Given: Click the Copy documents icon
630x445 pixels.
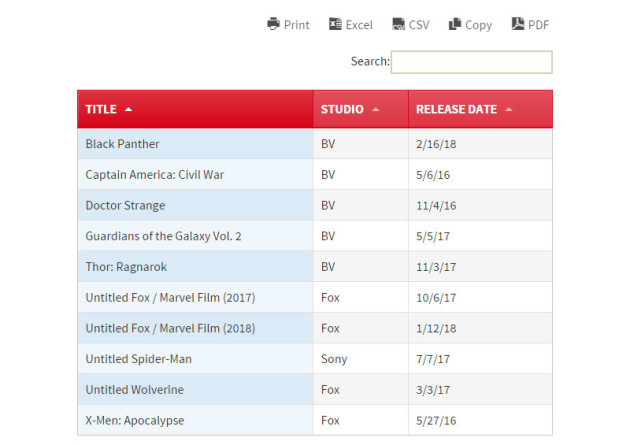Looking at the screenshot, I should tap(454, 24).
